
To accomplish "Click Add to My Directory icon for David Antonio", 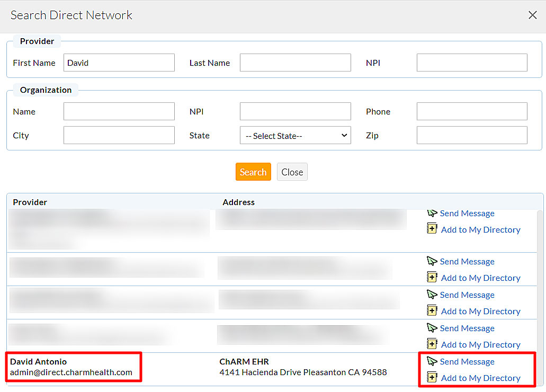I will [x=432, y=378].
